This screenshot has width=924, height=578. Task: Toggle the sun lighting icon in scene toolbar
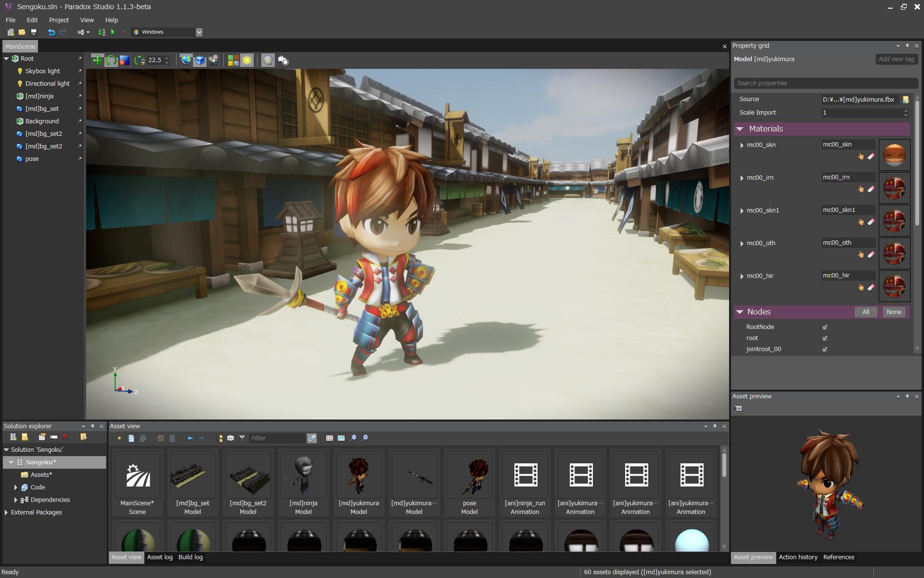click(x=247, y=60)
